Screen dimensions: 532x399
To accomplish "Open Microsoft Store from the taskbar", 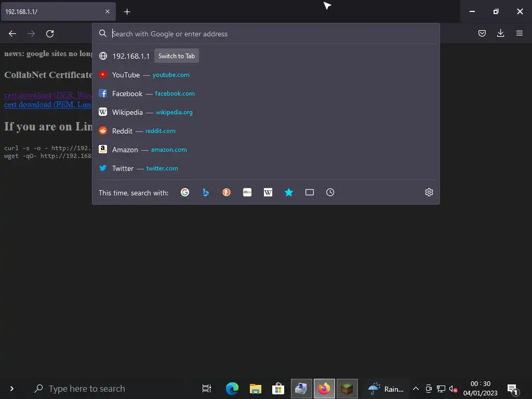I will [x=278, y=389].
